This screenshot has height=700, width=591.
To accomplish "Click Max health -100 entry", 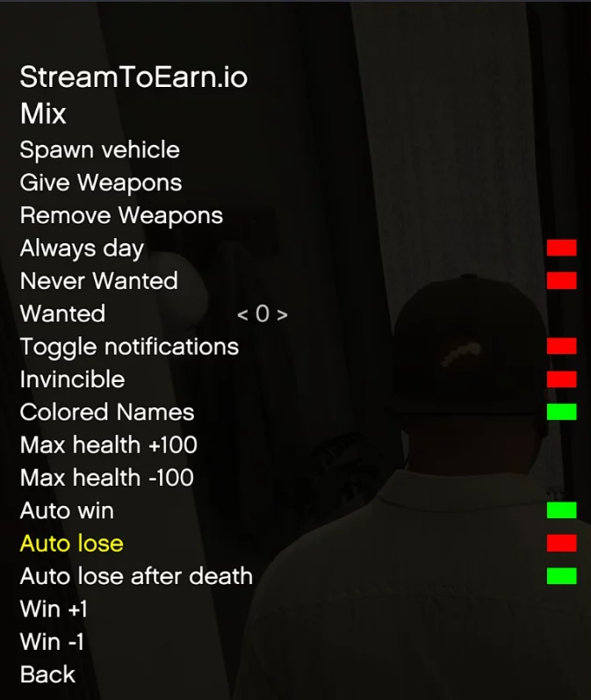I will [107, 477].
